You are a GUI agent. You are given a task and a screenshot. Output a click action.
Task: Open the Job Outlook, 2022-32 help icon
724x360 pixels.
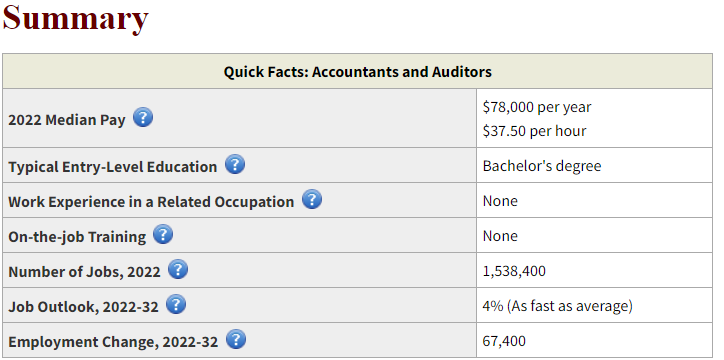point(176,304)
